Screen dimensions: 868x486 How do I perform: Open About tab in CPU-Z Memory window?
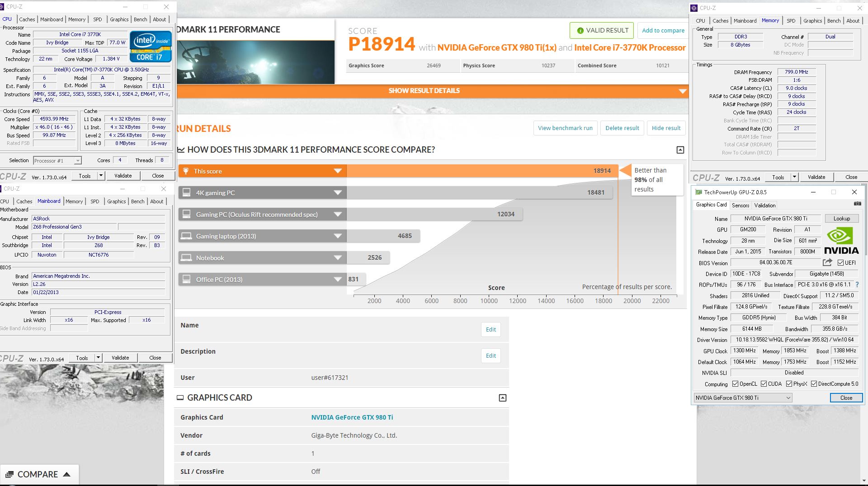click(853, 21)
